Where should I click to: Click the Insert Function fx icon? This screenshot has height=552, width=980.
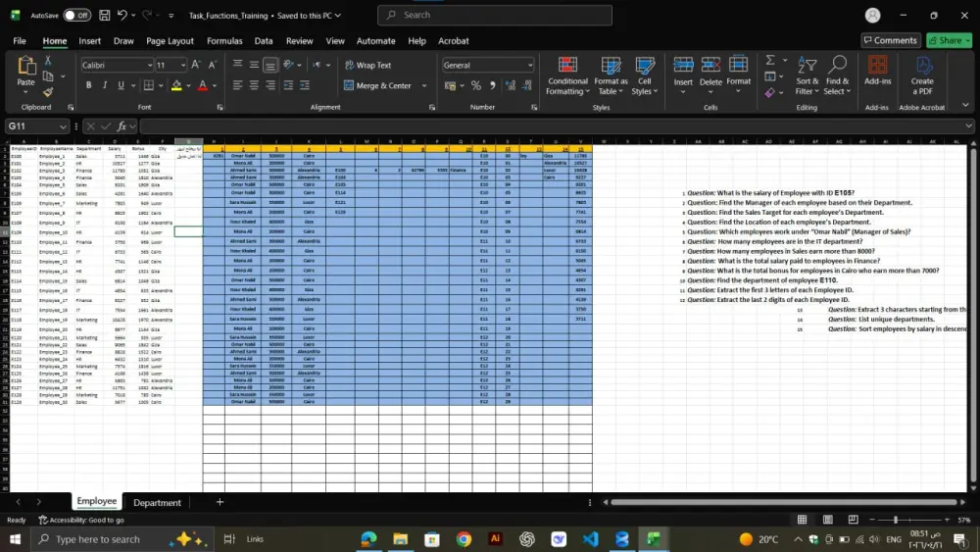coord(122,126)
